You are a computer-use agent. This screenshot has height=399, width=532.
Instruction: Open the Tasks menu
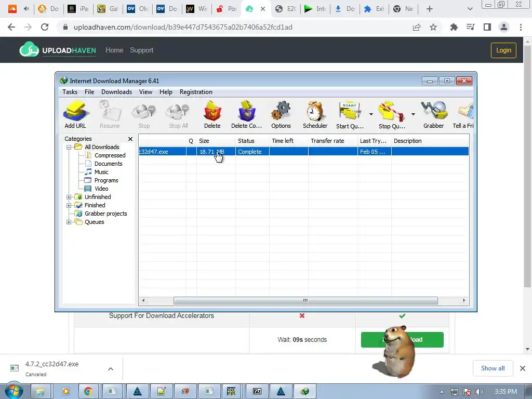70,92
